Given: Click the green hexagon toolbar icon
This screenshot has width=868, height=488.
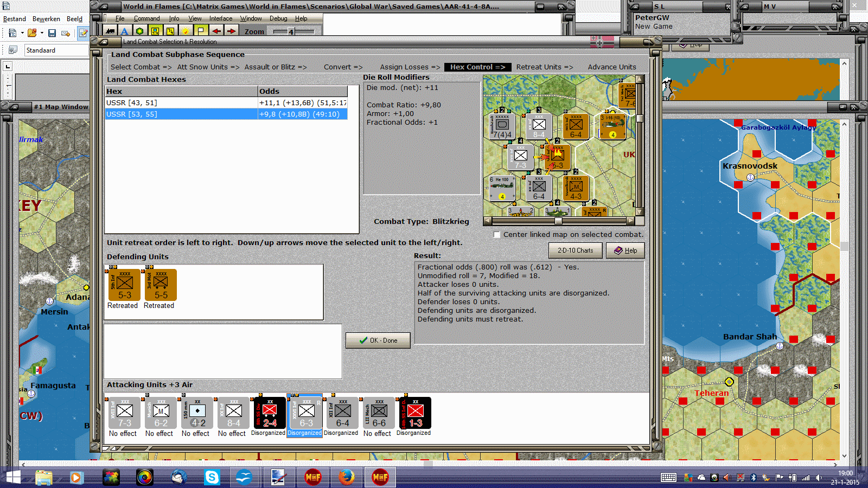Looking at the screenshot, I should pos(140,31).
